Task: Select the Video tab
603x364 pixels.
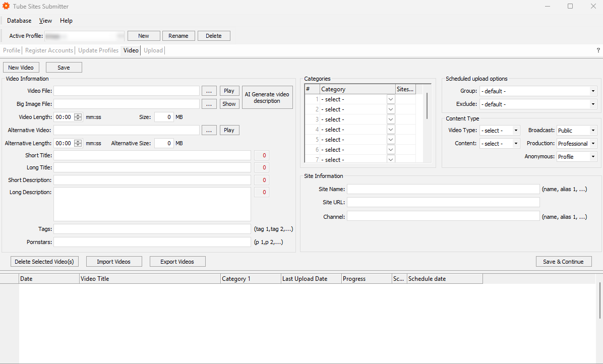Action: (x=131, y=50)
